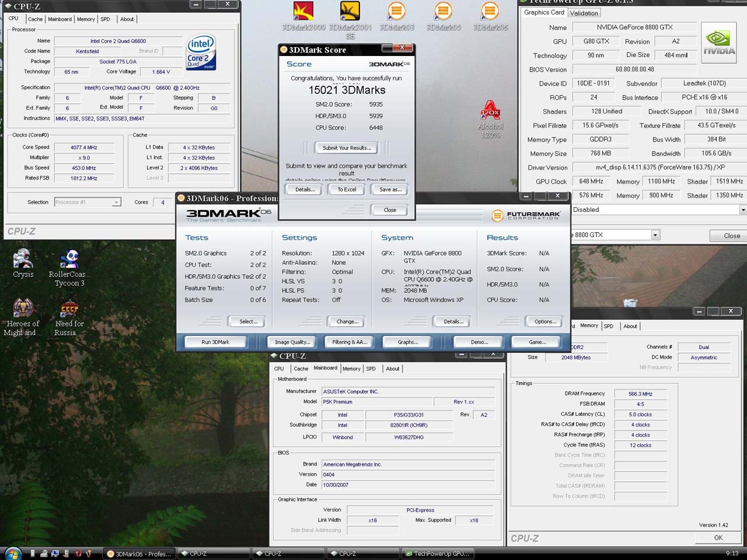Screen dimensions: 747x560
Task: Open the Crysis desktop shortcut
Action: point(23,264)
